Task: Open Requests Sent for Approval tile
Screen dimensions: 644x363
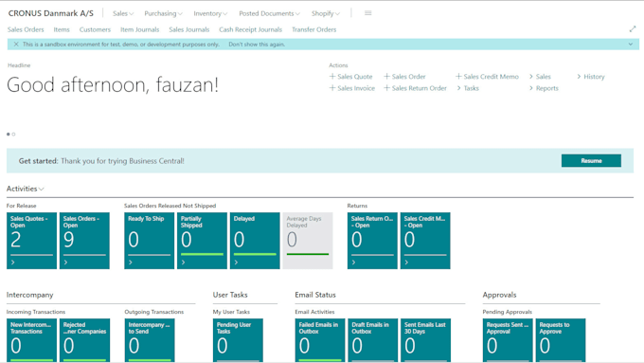Action: point(508,340)
